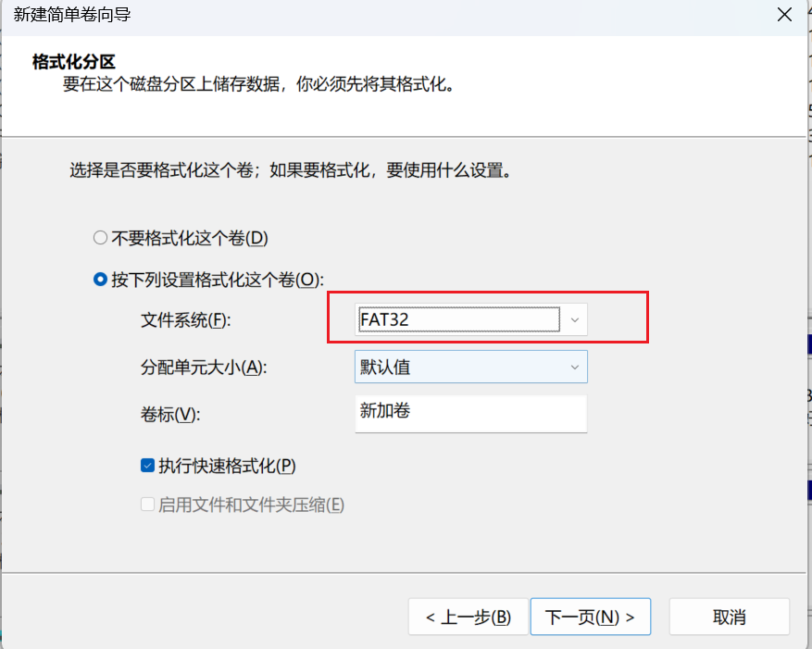Viewport: 812px width, 649px height.
Task: Select the "不要格式化这个卷" radio button
Action: [x=100, y=238]
